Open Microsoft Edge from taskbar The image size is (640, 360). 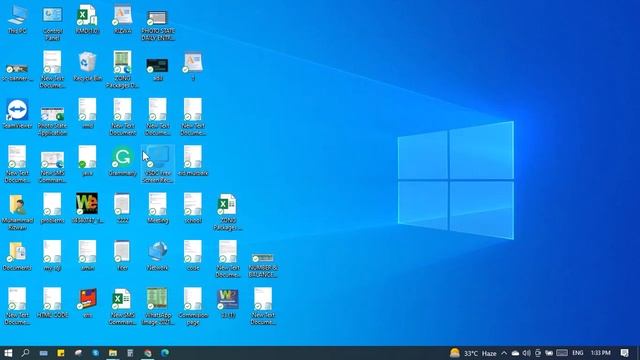[165, 353]
